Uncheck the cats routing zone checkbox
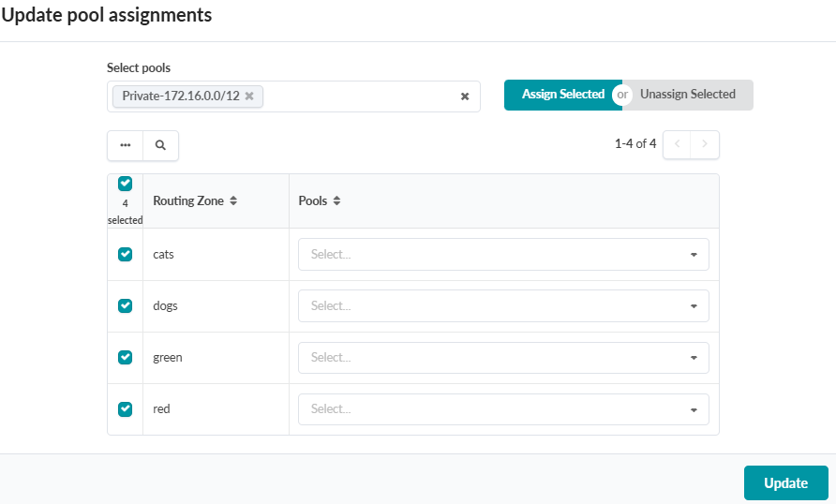This screenshot has width=836, height=504. click(125, 254)
